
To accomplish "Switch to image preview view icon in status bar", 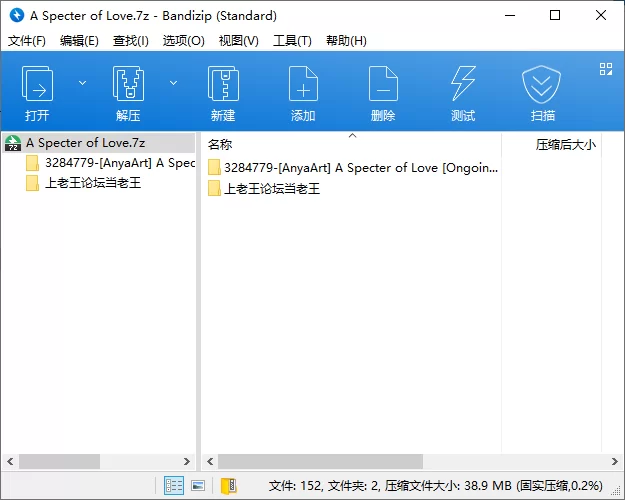I will (198, 486).
